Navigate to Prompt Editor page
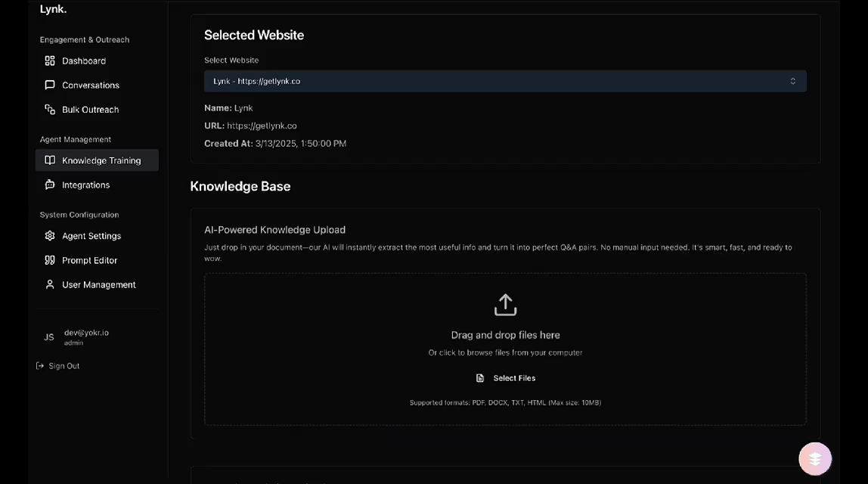868x484 pixels. tap(89, 260)
